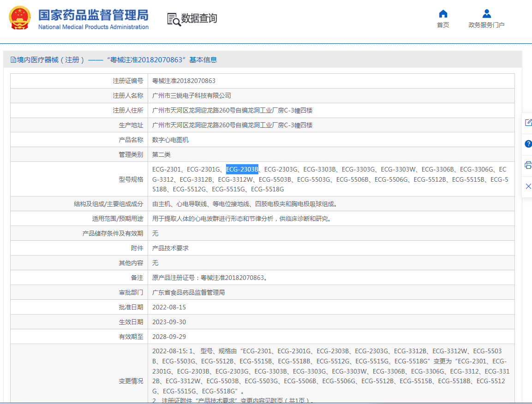Close the side panel with X icon
Image resolution: width=532 pixels, height=404 pixels.
point(528,186)
